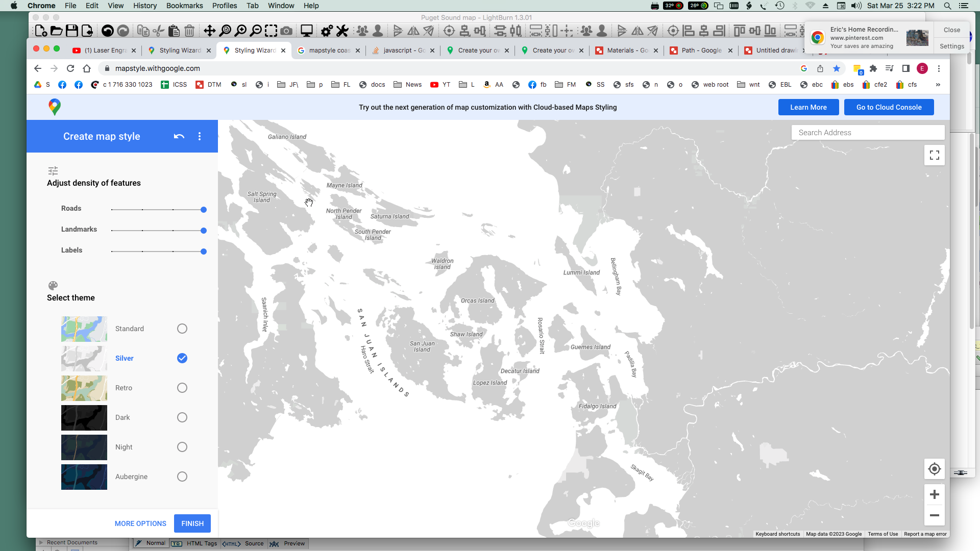Screen dimensions: 980x551
Task: Select the Retro theme radio button
Action: [x=182, y=388]
